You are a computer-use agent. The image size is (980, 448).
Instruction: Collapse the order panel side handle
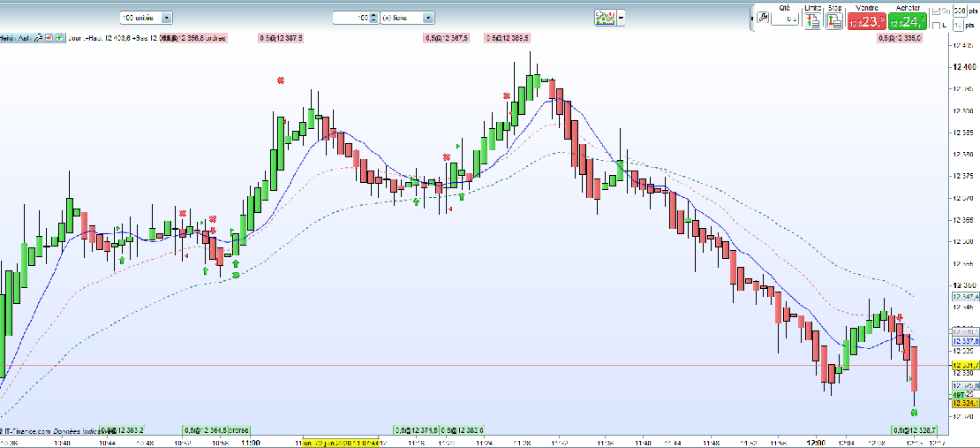point(752,19)
